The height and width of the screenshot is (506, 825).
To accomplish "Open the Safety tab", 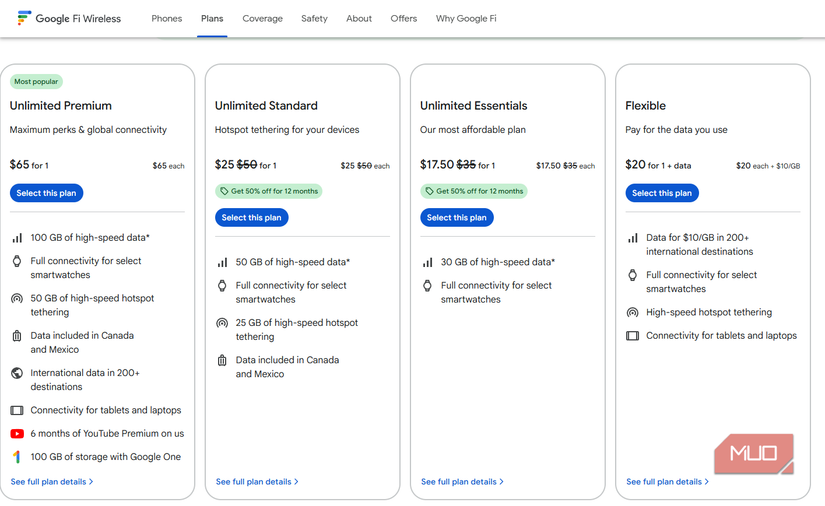I will coord(314,18).
